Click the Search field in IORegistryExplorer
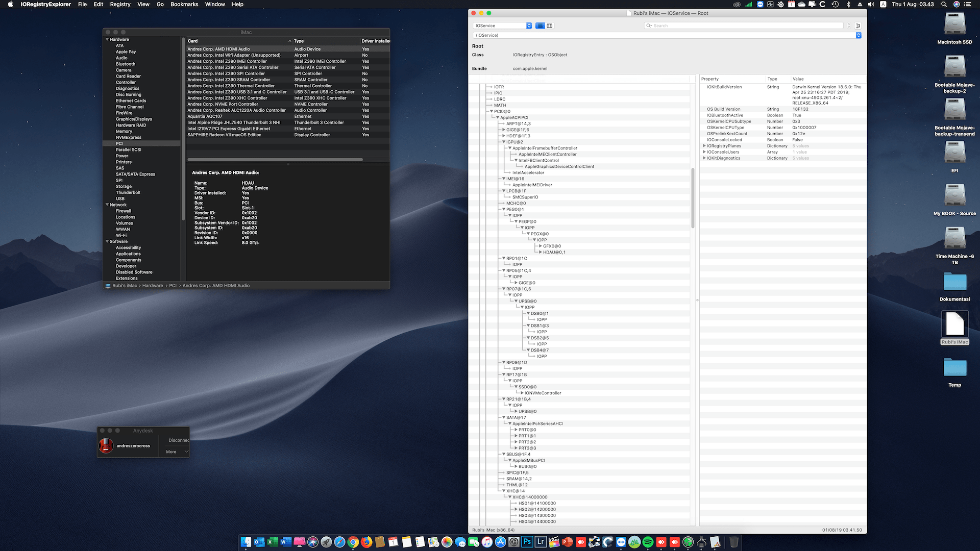Viewport: 980px width, 551px height. (744, 26)
